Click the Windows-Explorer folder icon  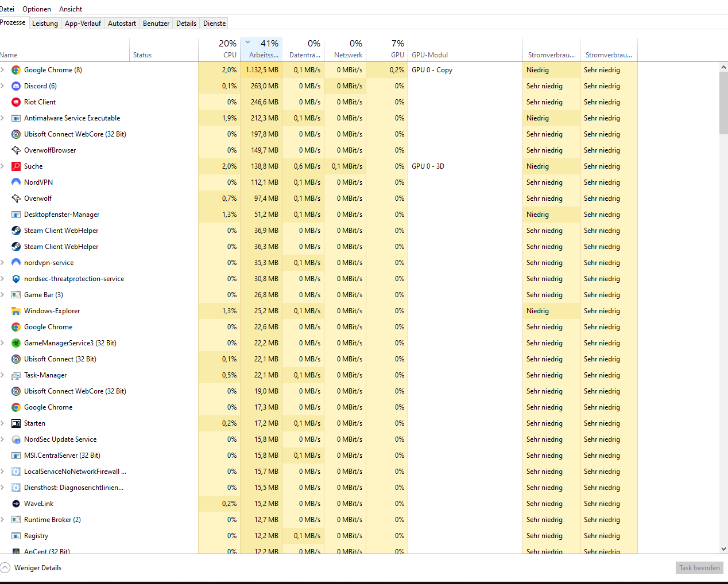16,311
